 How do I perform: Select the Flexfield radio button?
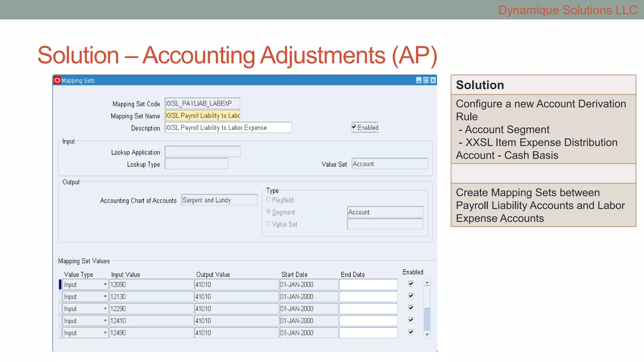point(269,200)
